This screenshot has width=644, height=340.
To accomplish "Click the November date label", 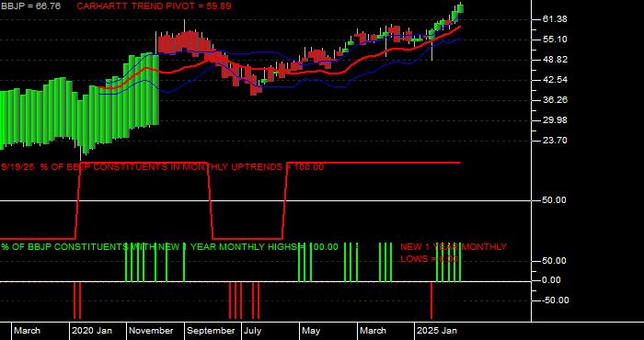I will pos(152,331).
